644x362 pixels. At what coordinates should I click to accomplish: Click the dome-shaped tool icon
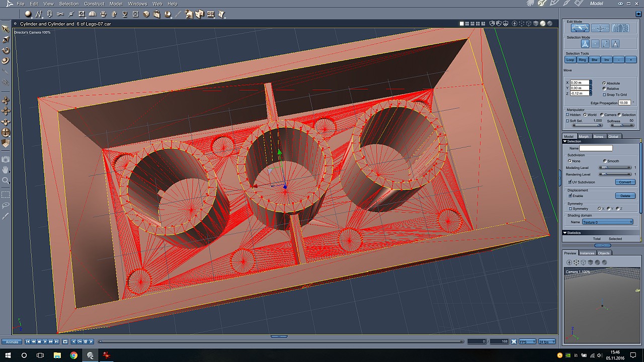(x=93, y=14)
